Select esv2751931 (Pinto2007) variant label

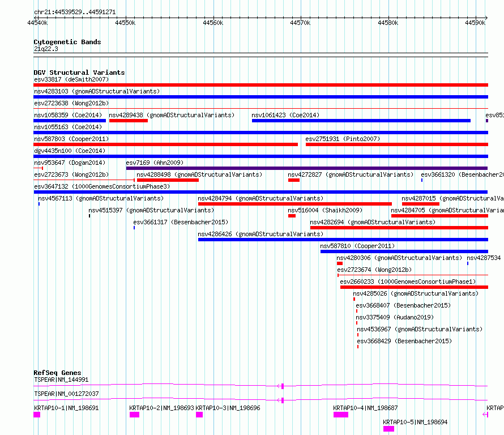coord(343,139)
